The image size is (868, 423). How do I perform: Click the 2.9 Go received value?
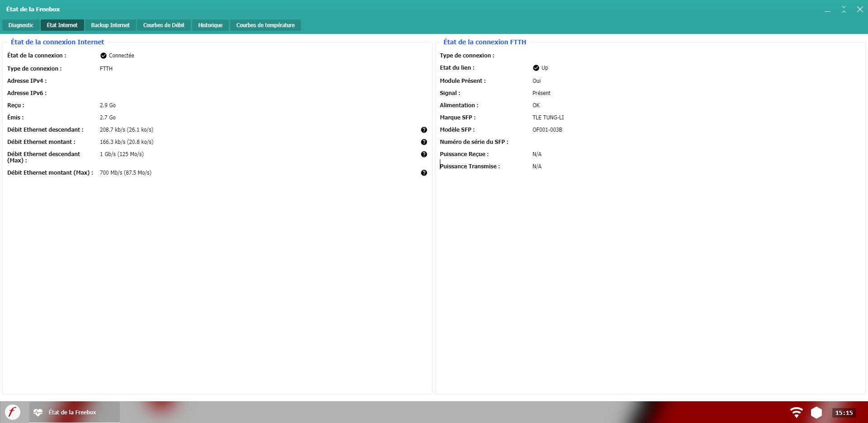[108, 105]
